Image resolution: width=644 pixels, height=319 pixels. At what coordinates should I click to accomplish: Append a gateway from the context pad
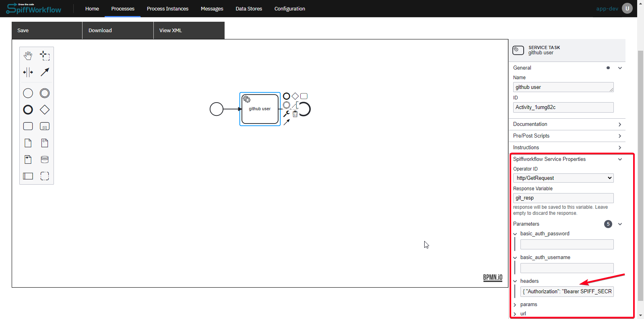(x=295, y=96)
